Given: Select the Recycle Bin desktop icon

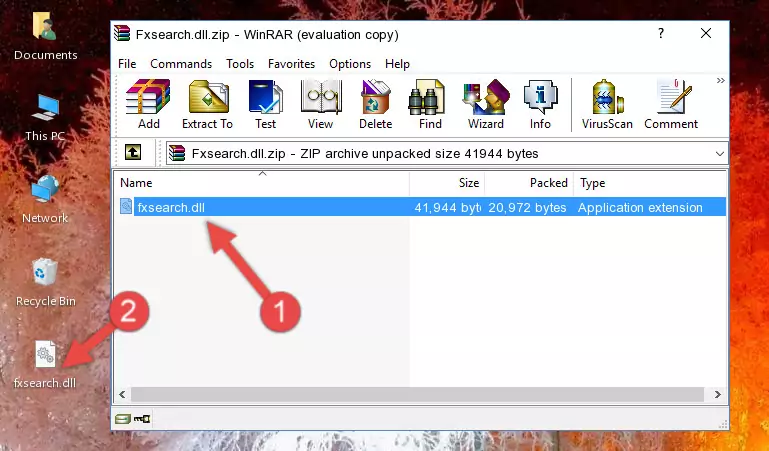Looking at the screenshot, I should coord(46,282).
